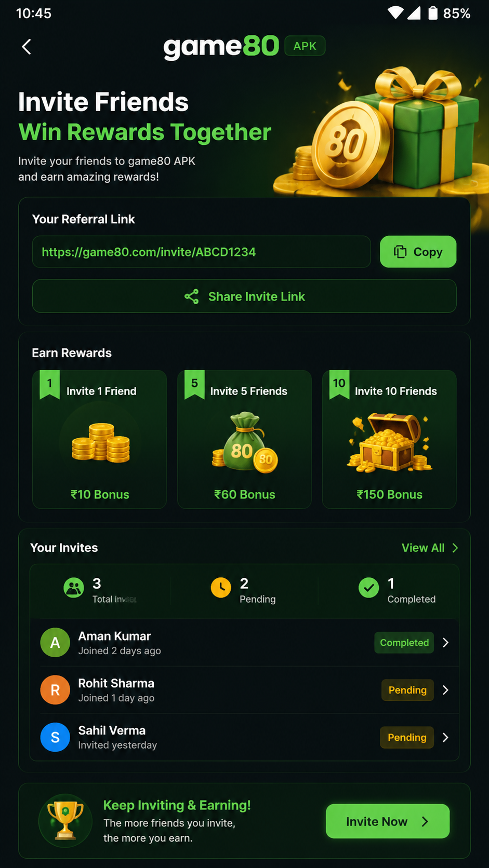Tap Aman Kumar's green A avatar

(55, 643)
